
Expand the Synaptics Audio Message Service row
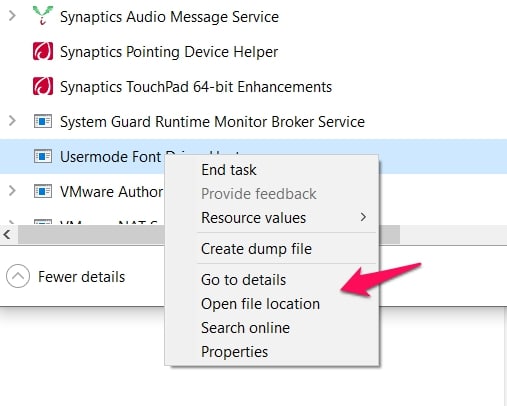(12, 16)
